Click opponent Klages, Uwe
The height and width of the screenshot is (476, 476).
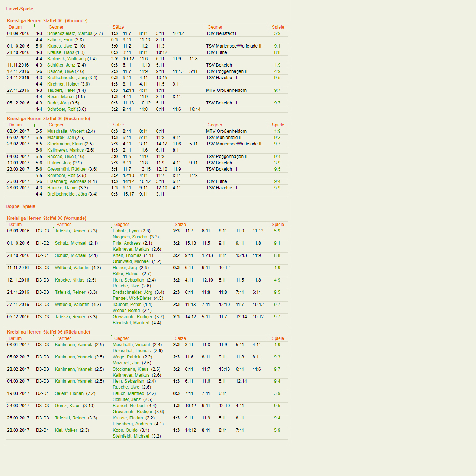click(x=59, y=46)
